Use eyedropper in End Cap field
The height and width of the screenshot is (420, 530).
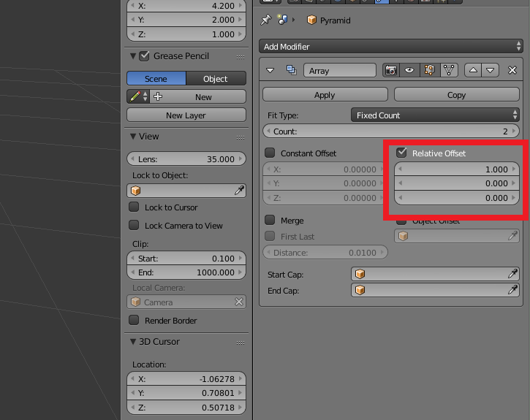click(x=512, y=290)
